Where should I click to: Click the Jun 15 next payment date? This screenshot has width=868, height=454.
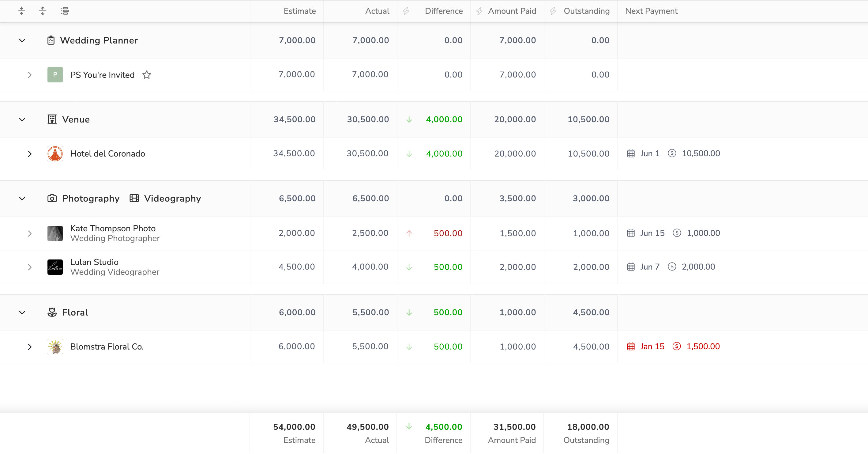(652, 233)
